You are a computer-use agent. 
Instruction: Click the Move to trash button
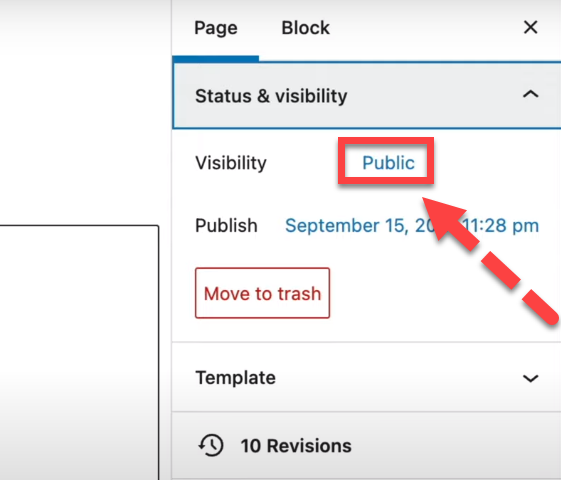262,293
